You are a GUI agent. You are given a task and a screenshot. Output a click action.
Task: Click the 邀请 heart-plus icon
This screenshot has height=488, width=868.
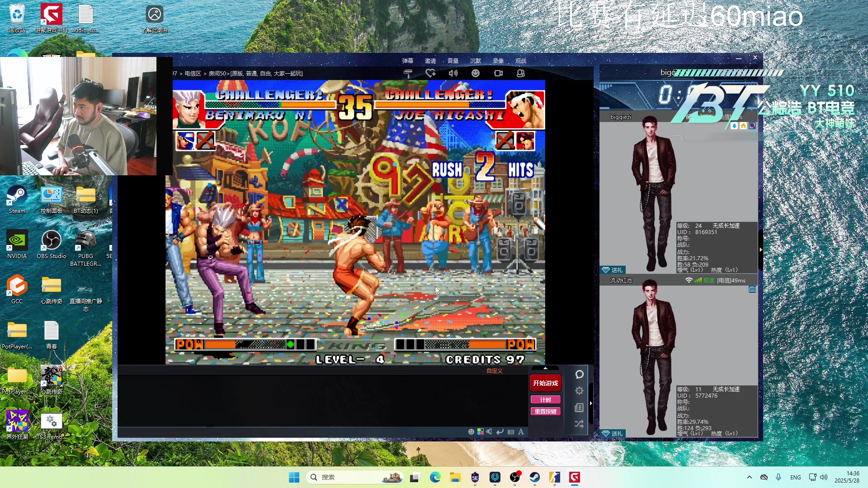(x=430, y=73)
